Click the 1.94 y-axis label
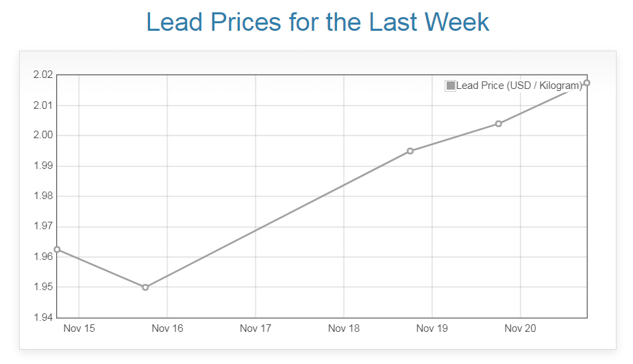 [x=42, y=317]
